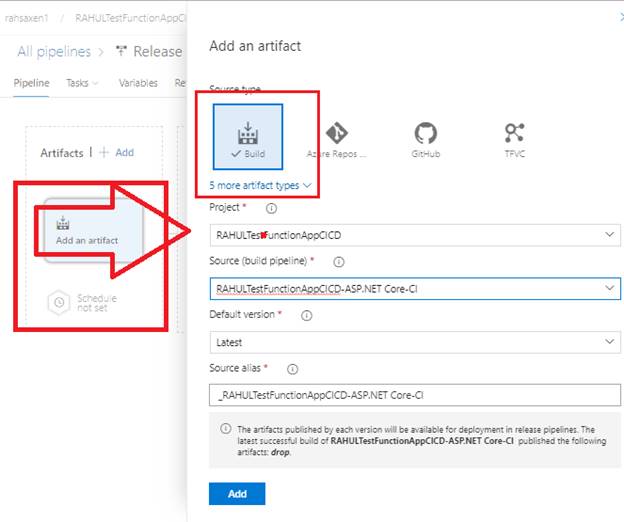Click the Add an artifact card

click(x=93, y=231)
